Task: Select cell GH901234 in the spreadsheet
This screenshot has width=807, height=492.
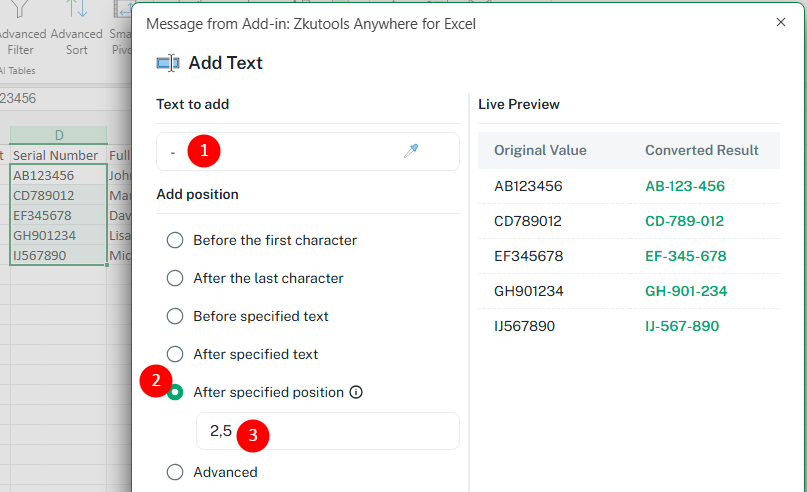Action: tap(59, 235)
